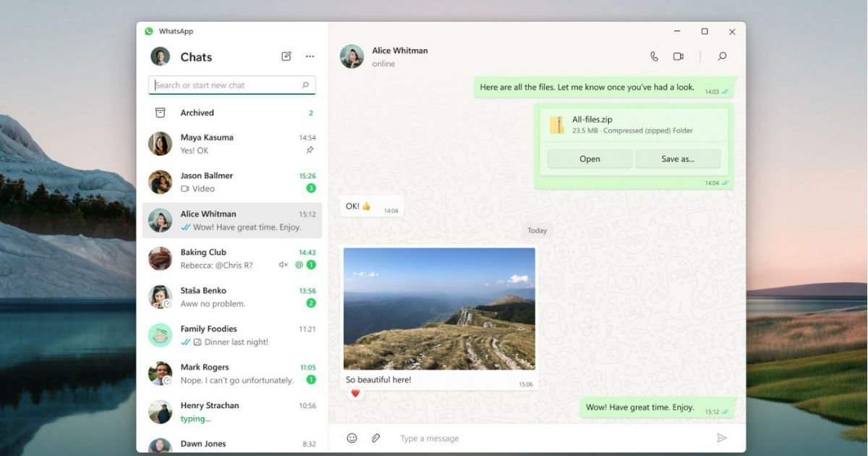Open the Baking Club group chat
The width and height of the screenshot is (868, 456).
coord(232,258)
